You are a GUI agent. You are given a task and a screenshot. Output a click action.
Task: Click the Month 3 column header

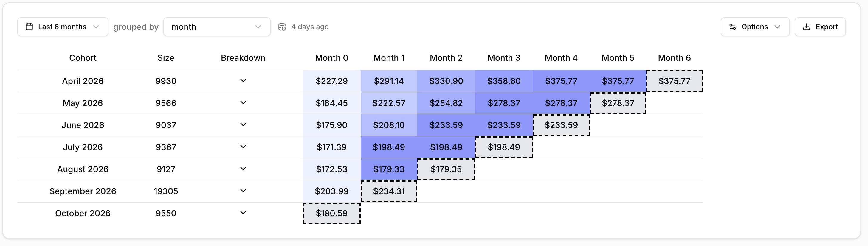[x=504, y=58]
